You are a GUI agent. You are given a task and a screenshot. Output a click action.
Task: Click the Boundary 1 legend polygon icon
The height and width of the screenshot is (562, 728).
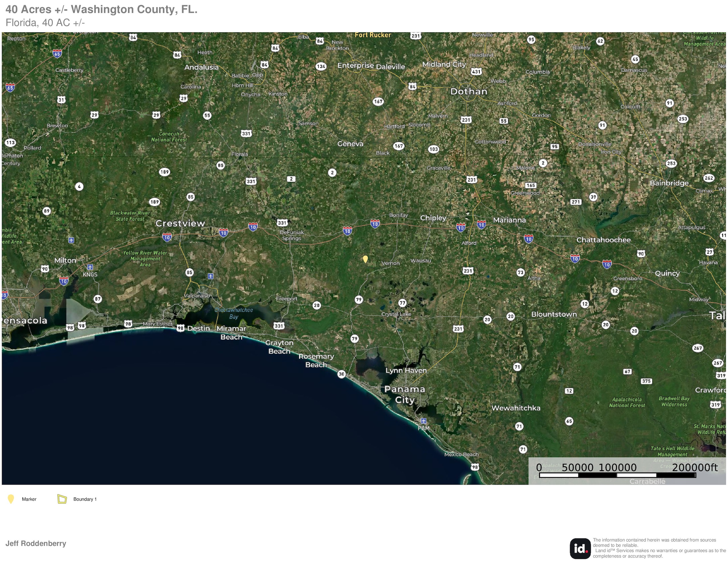tap(62, 499)
